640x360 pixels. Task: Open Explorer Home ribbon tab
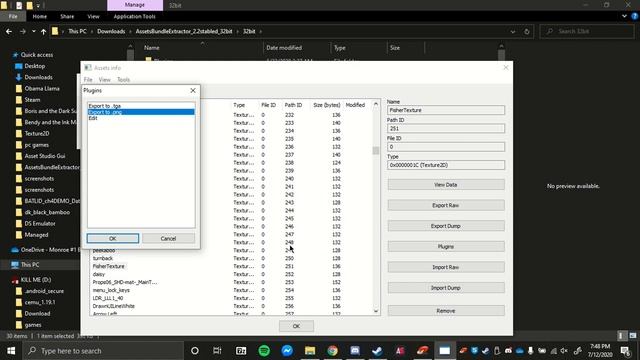pos(40,16)
